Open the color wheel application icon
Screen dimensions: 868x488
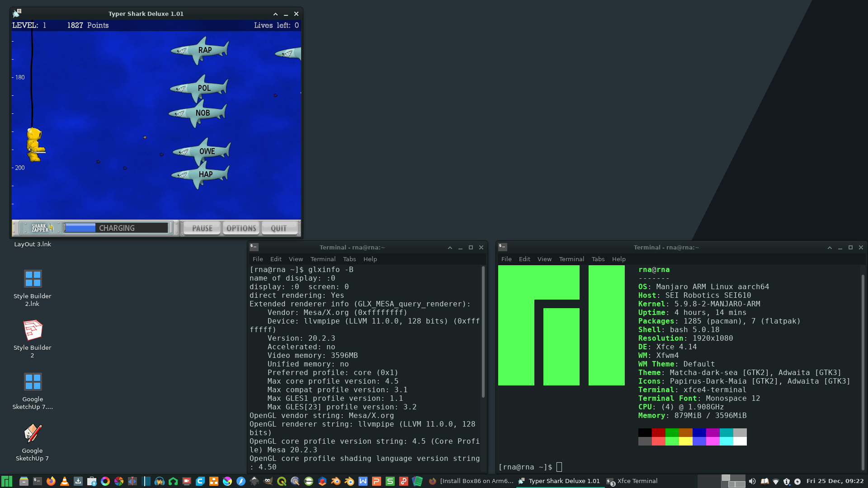[105, 481]
